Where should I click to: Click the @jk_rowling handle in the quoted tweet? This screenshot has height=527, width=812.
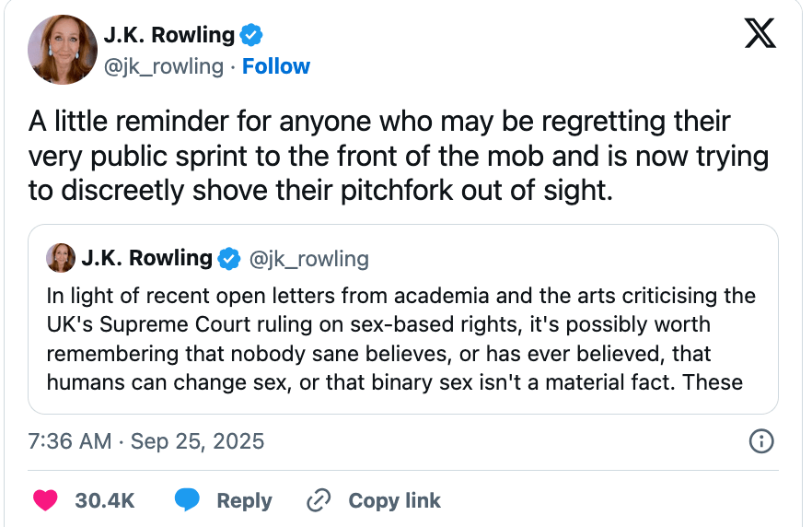309,259
